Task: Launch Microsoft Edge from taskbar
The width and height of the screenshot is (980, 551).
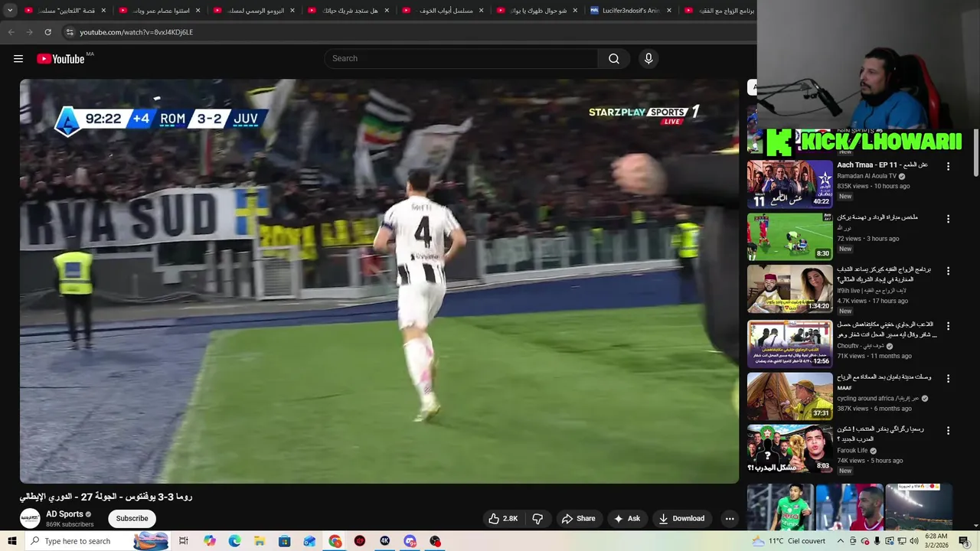Action: pyautogui.click(x=234, y=541)
